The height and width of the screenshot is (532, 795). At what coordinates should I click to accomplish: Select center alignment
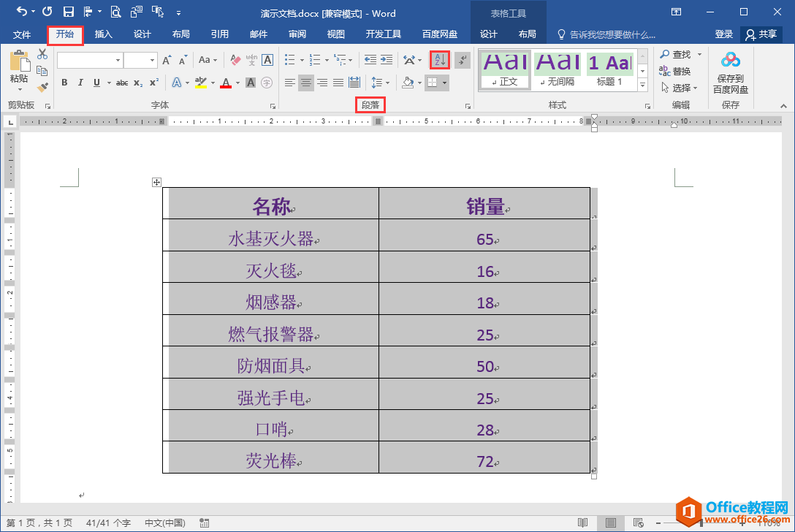point(305,83)
